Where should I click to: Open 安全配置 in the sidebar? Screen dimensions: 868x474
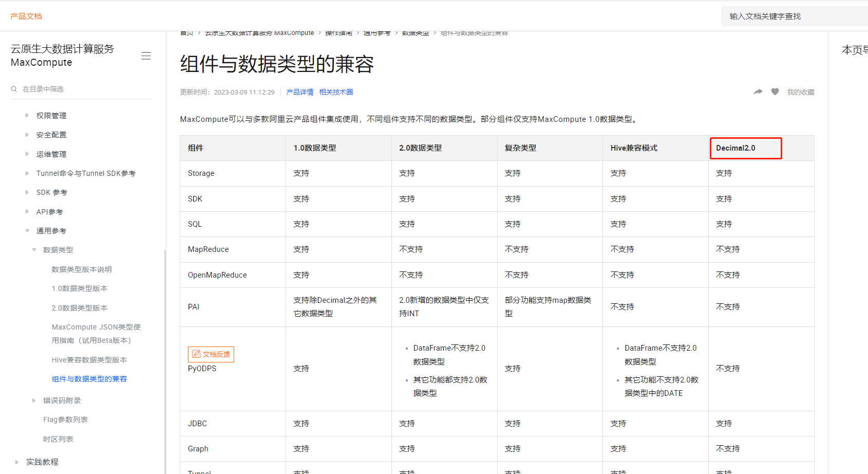(51, 135)
